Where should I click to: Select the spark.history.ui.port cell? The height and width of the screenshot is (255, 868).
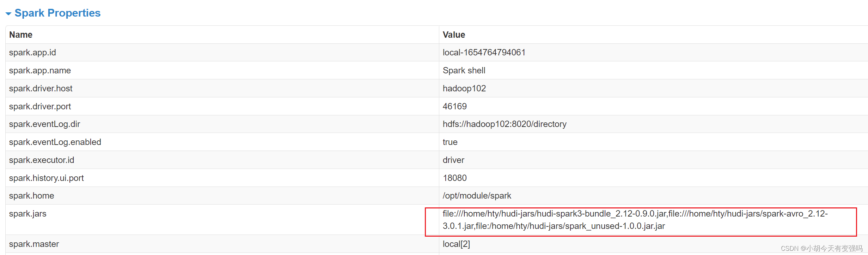[222, 178]
